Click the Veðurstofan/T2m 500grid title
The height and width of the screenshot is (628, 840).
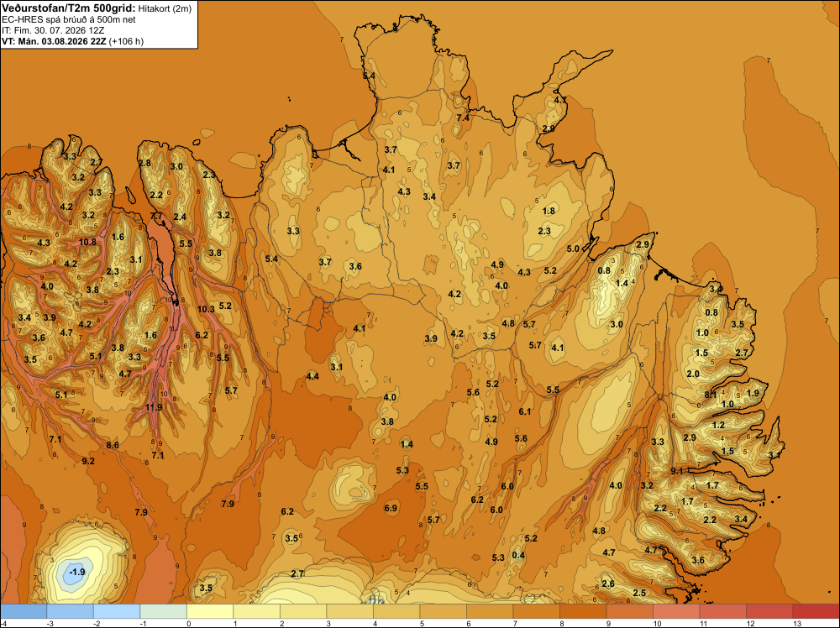tap(69, 8)
